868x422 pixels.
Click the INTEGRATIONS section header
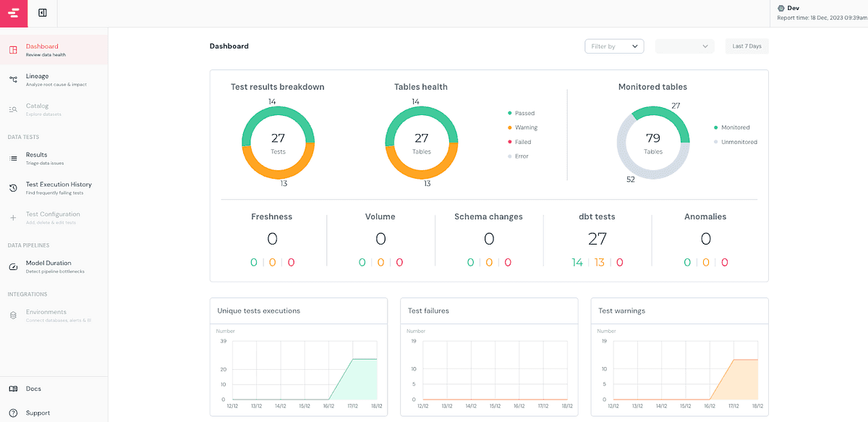point(27,295)
